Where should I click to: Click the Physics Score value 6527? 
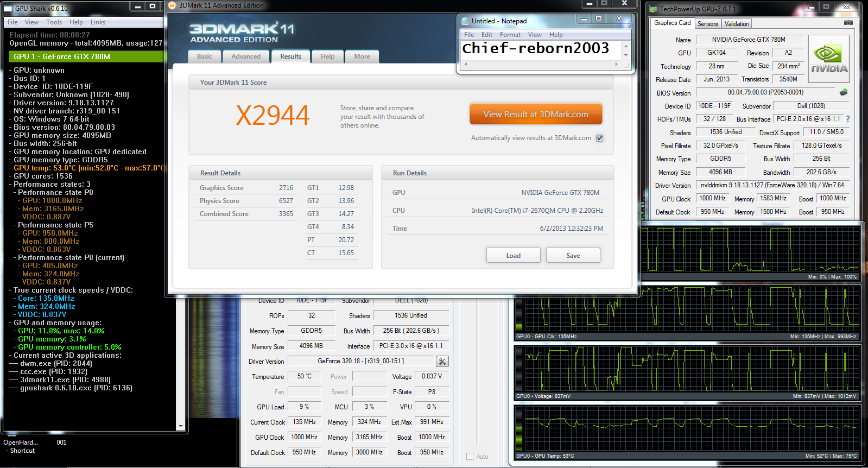click(286, 201)
